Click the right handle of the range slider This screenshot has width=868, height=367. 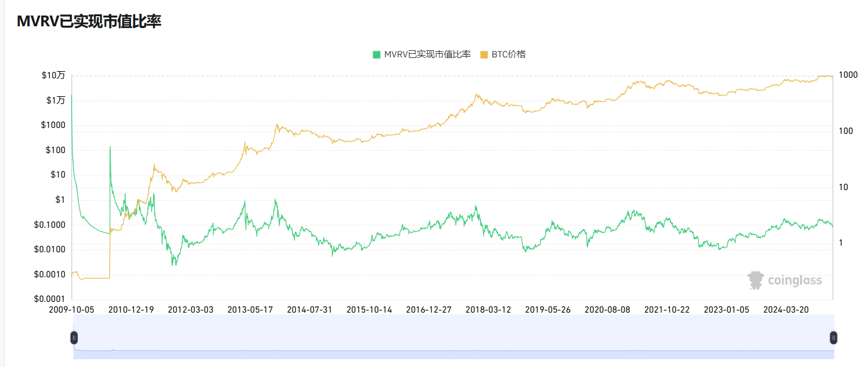pyautogui.click(x=833, y=338)
